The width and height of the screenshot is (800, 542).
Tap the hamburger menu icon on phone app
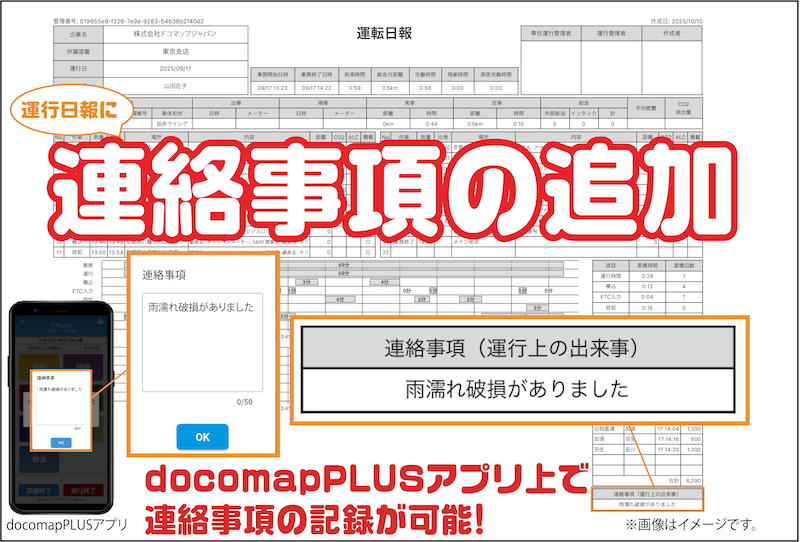tap(20, 323)
